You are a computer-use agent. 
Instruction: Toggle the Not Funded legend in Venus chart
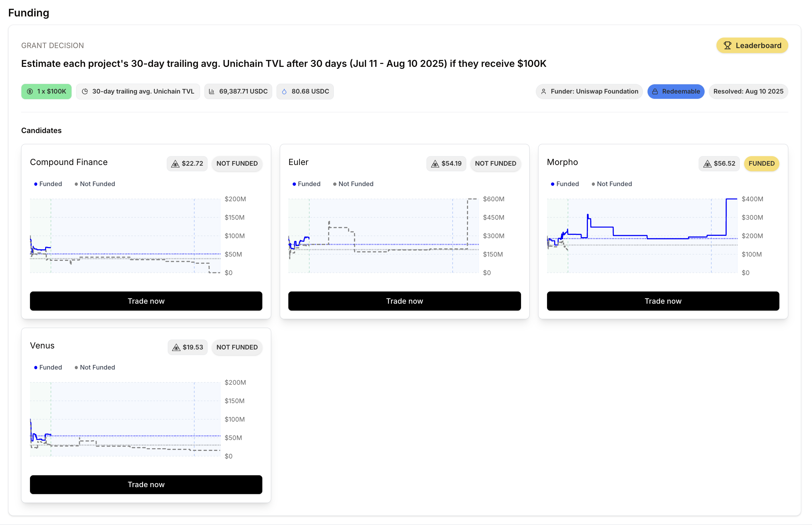[95, 368]
